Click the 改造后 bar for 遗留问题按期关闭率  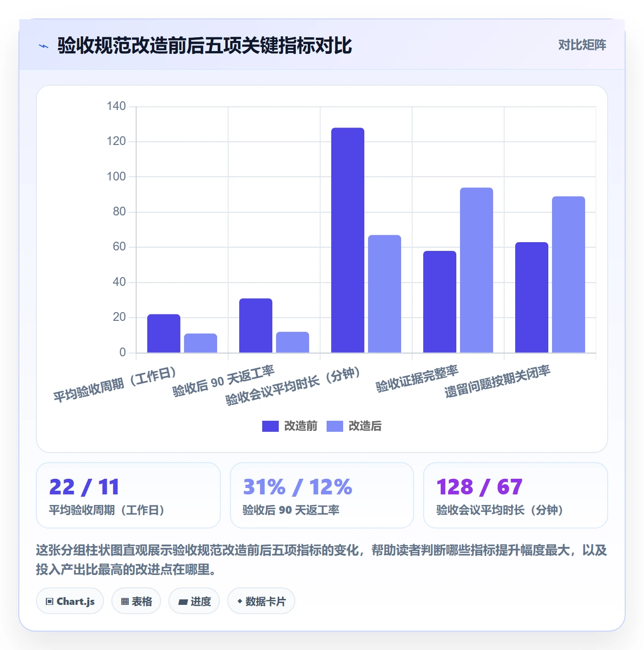coord(569,274)
